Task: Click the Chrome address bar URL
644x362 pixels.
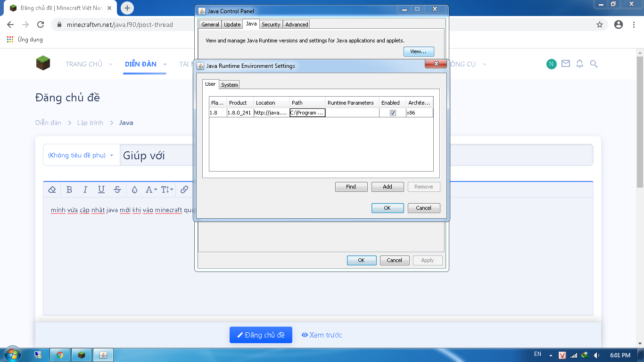Action: [x=120, y=25]
